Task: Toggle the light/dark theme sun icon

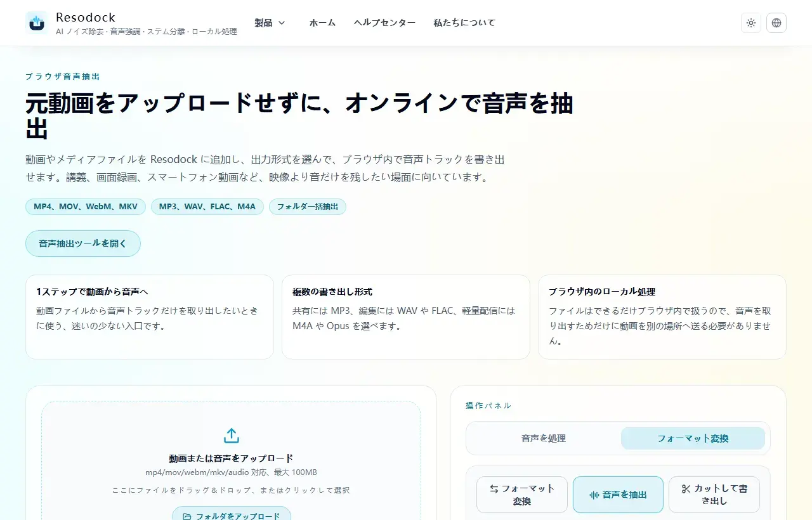Action: point(751,23)
